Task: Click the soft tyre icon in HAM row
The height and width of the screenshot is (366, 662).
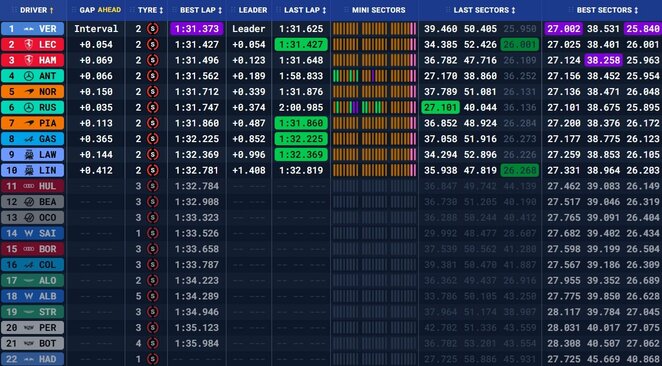Action: click(x=152, y=60)
